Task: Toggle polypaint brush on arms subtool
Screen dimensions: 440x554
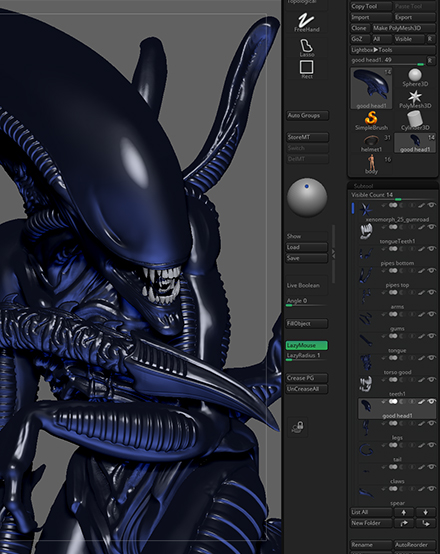Action: click(422, 293)
